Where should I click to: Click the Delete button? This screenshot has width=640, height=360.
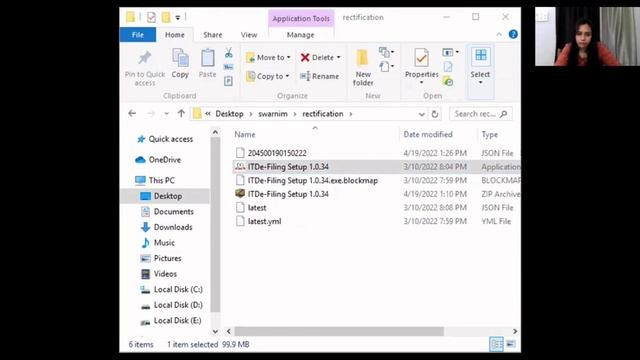[317, 58]
